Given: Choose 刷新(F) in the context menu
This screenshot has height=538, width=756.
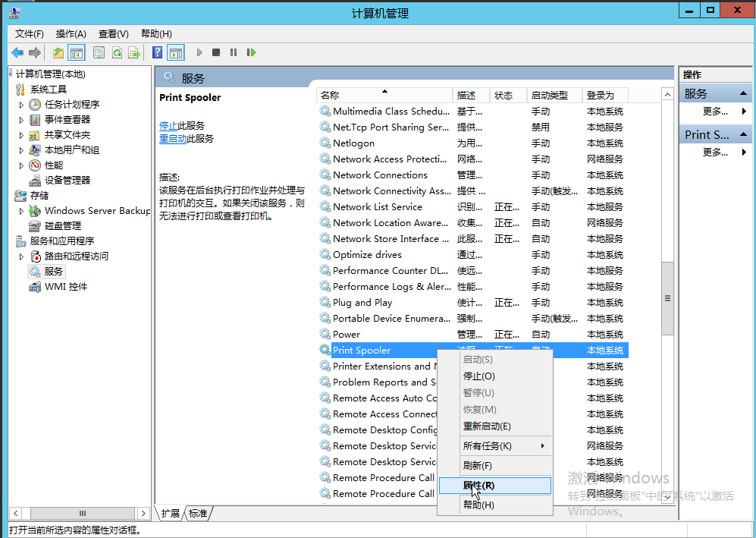Looking at the screenshot, I should (x=495, y=466).
